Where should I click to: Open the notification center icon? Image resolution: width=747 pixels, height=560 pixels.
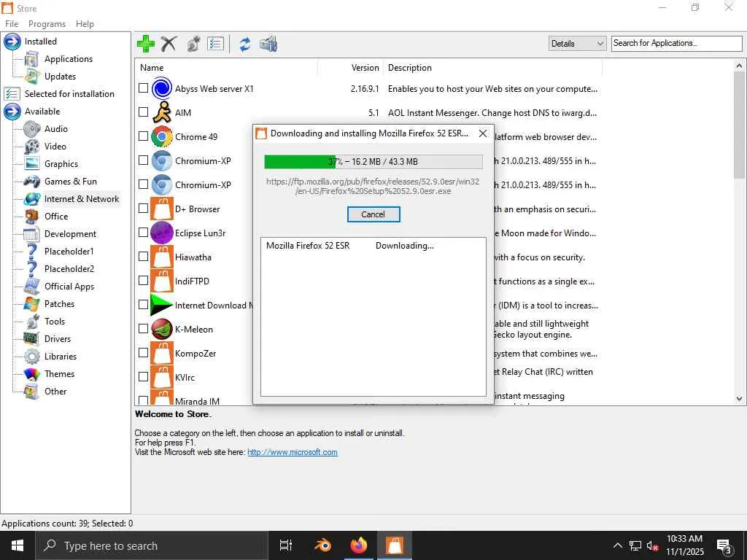pos(724,546)
